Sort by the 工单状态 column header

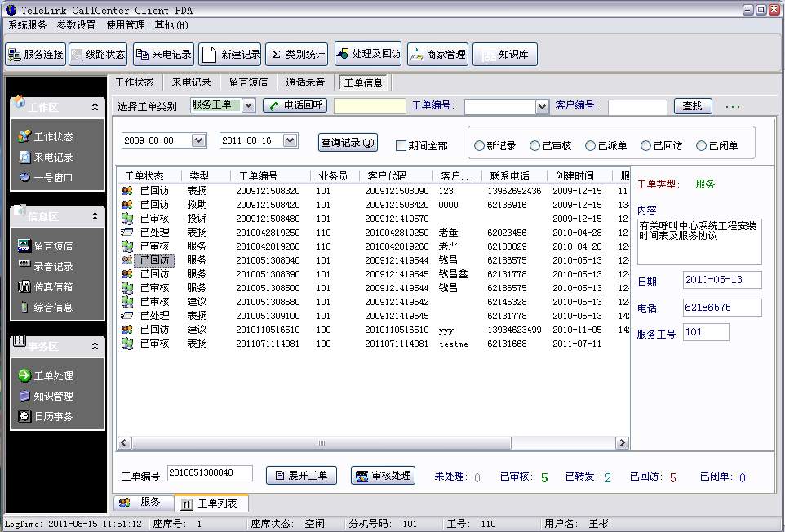click(149, 176)
